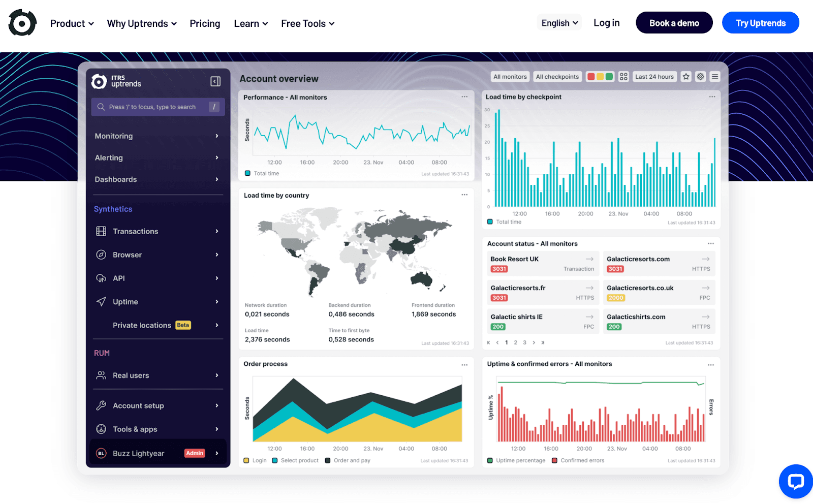Collapse the dashboard sidebar with the panel icon
The image size is (813, 504).
pos(215,81)
